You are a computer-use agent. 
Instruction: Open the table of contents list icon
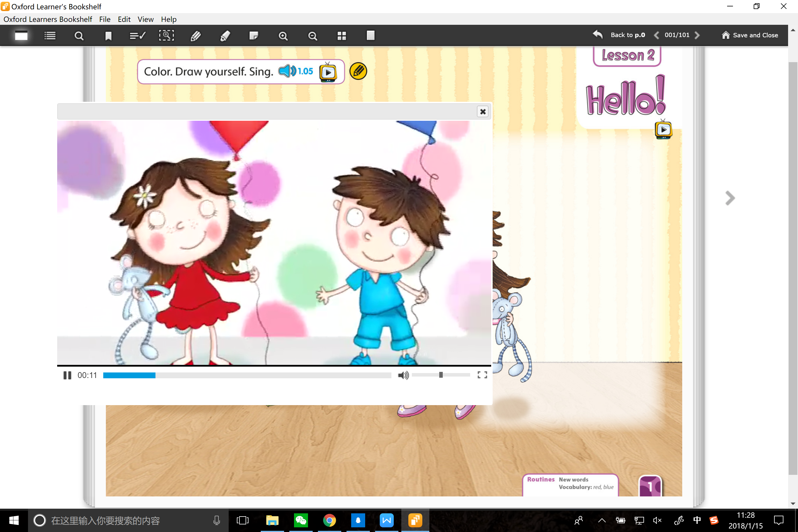tap(50, 35)
